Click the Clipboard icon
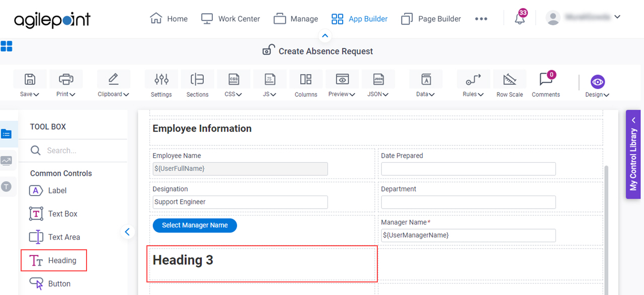 click(x=113, y=79)
